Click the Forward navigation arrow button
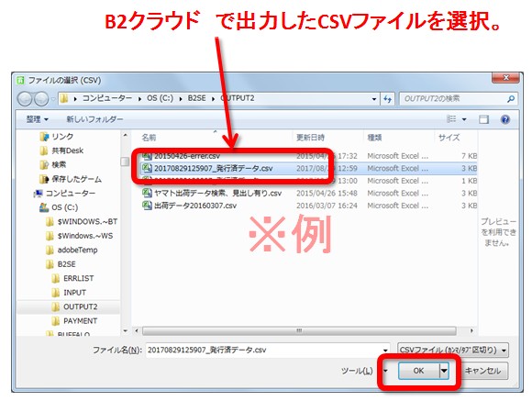 [x=41, y=99]
